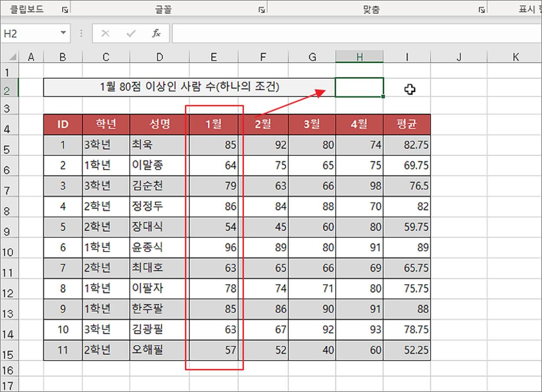The height and width of the screenshot is (392, 542).
Task: Select column E header
Action: click(x=214, y=57)
